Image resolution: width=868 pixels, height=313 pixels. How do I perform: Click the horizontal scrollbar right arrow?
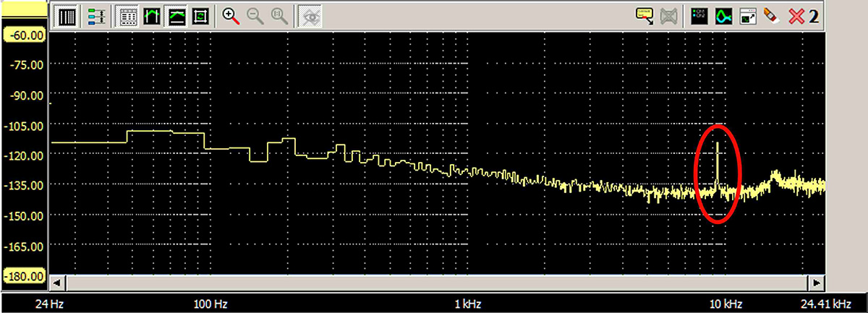pos(818,283)
